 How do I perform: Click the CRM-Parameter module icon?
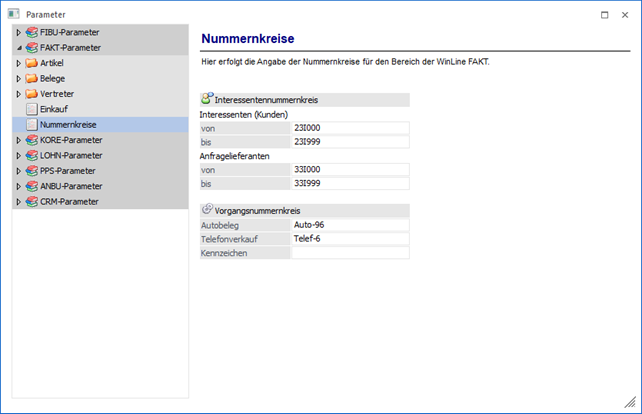32,201
